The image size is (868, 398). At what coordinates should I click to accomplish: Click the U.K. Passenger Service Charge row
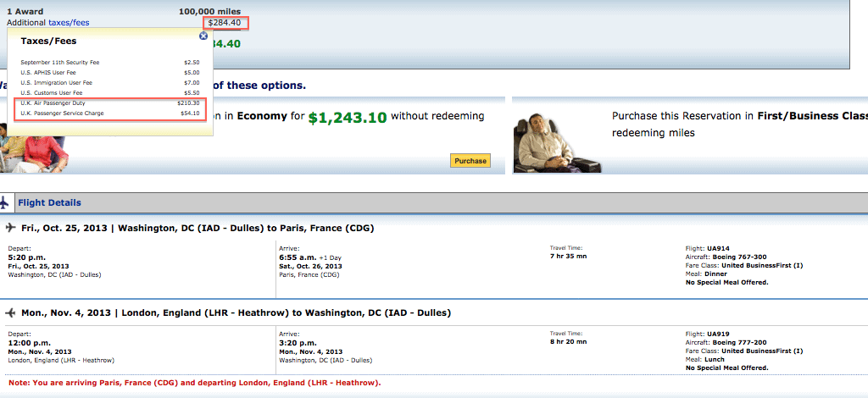tap(109, 113)
